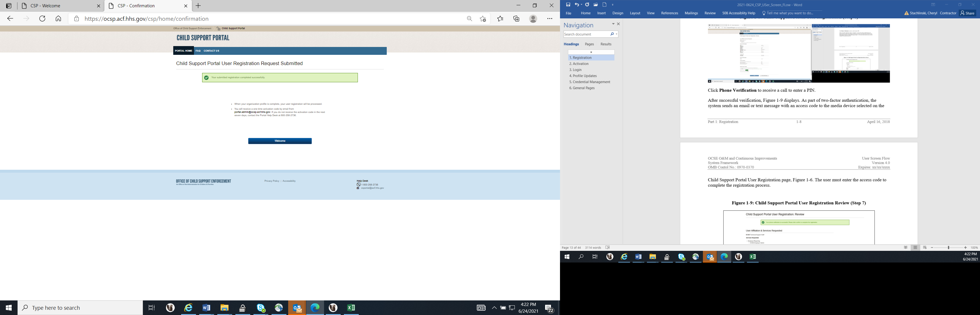The width and height of the screenshot is (980, 315).
Task: Open the References ribbon tab
Action: click(669, 13)
